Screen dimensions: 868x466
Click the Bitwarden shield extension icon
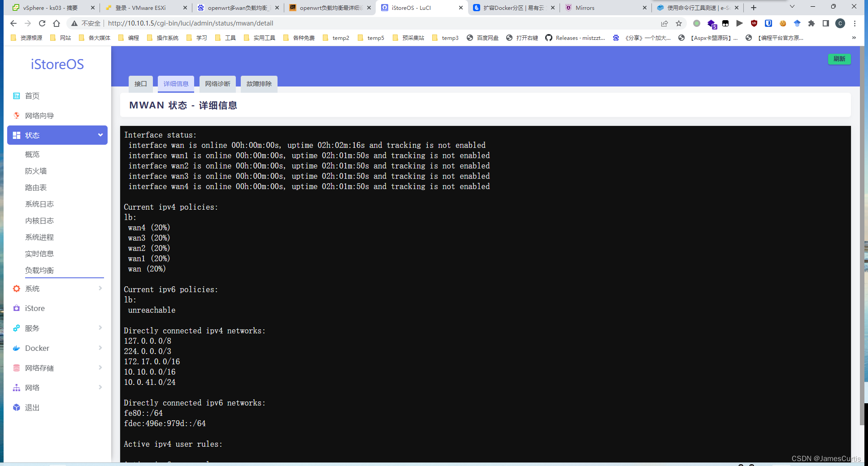[x=768, y=23]
